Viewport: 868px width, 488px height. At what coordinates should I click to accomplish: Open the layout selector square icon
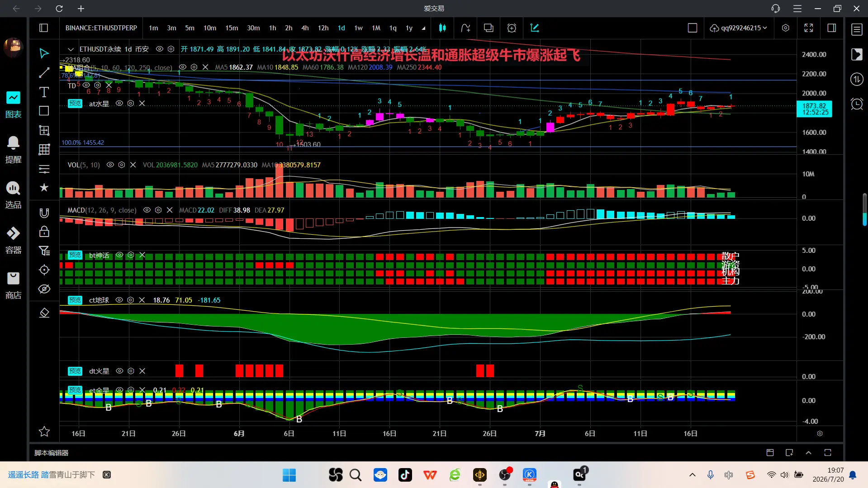click(x=693, y=28)
